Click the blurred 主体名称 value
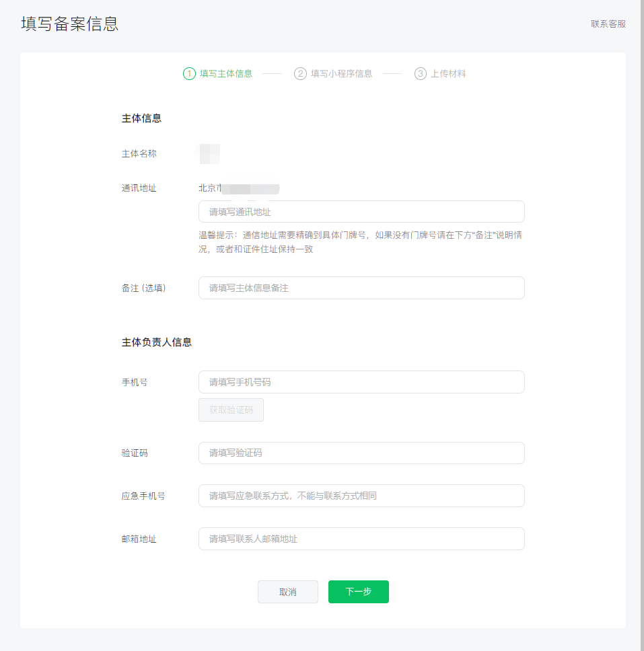 tap(209, 154)
